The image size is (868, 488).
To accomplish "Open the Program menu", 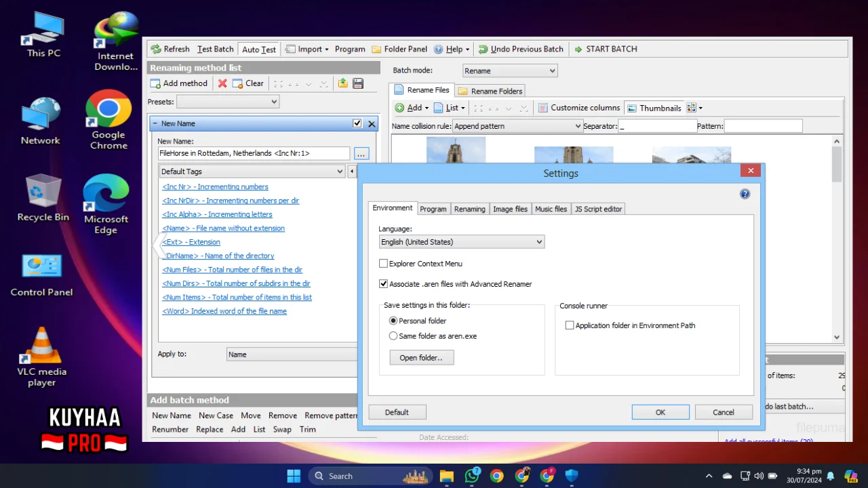I will click(350, 49).
